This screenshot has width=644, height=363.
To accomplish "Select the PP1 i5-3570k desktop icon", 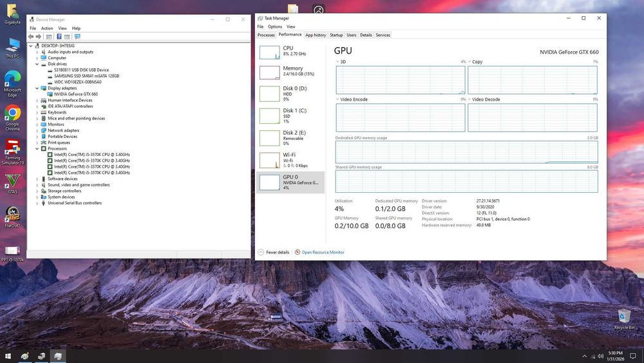I will point(12,253).
